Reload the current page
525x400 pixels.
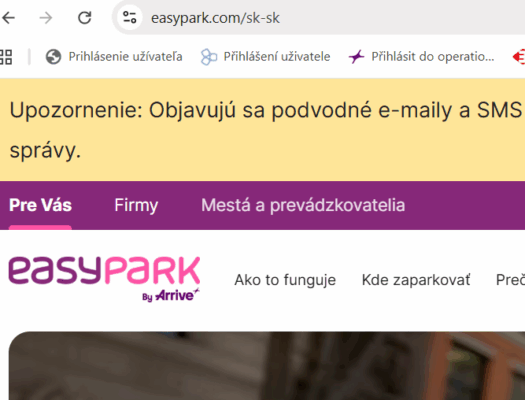click(x=85, y=18)
